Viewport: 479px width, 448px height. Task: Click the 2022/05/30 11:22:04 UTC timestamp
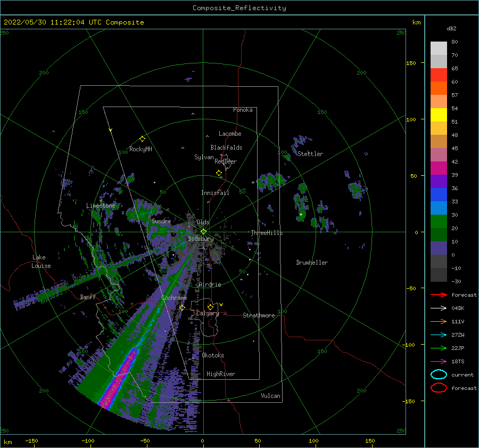[73, 22]
